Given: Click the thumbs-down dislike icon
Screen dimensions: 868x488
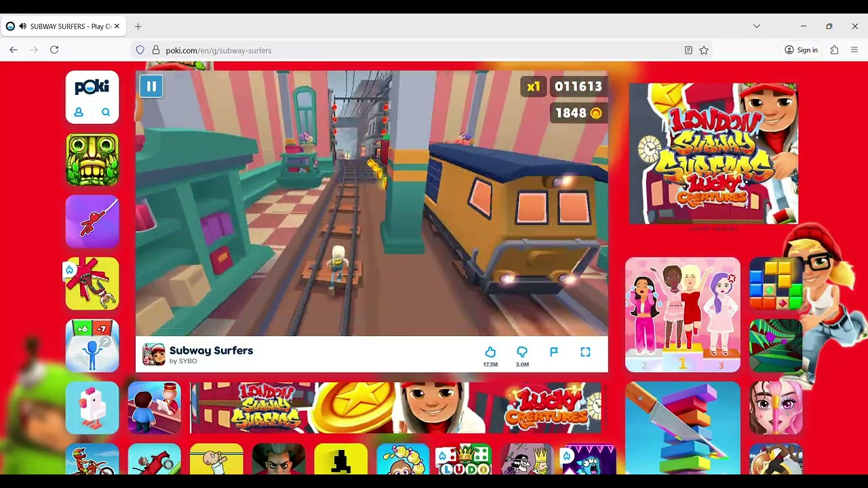Looking at the screenshot, I should click(522, 352).
